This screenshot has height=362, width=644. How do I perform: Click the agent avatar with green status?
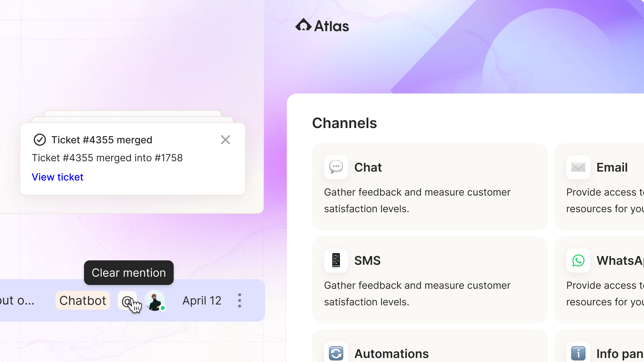(x=155, y=301)
